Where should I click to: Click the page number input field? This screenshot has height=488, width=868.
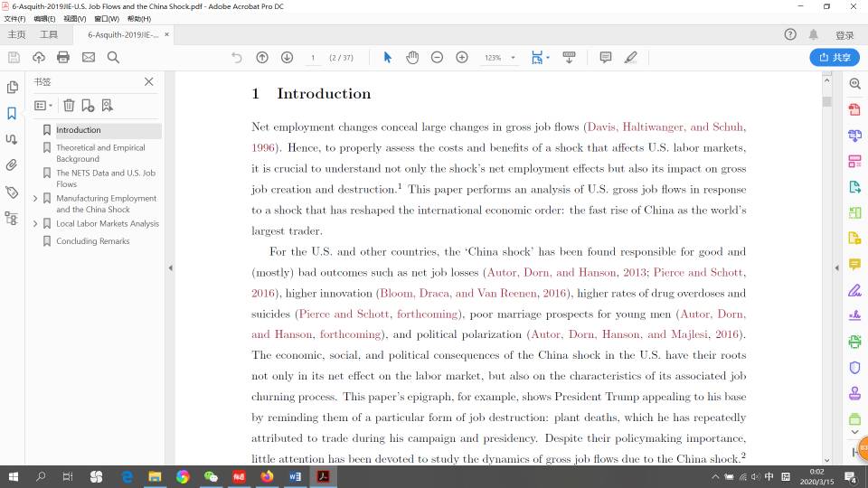[313, 58]
